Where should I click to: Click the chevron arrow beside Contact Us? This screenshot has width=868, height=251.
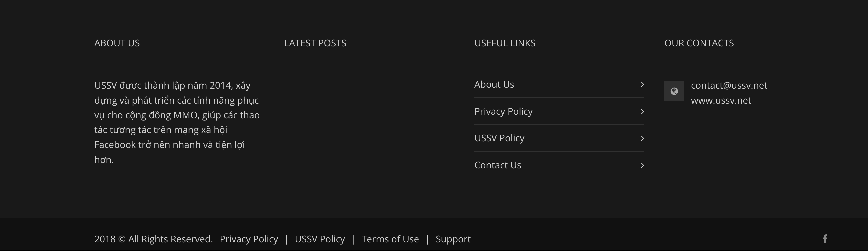642,165
